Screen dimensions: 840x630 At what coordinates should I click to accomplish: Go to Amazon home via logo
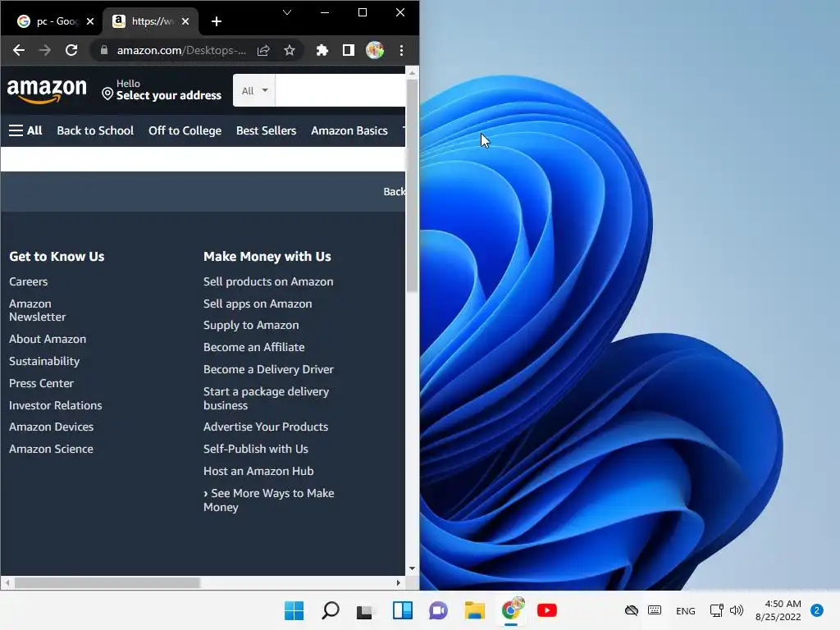click(47, 90)
